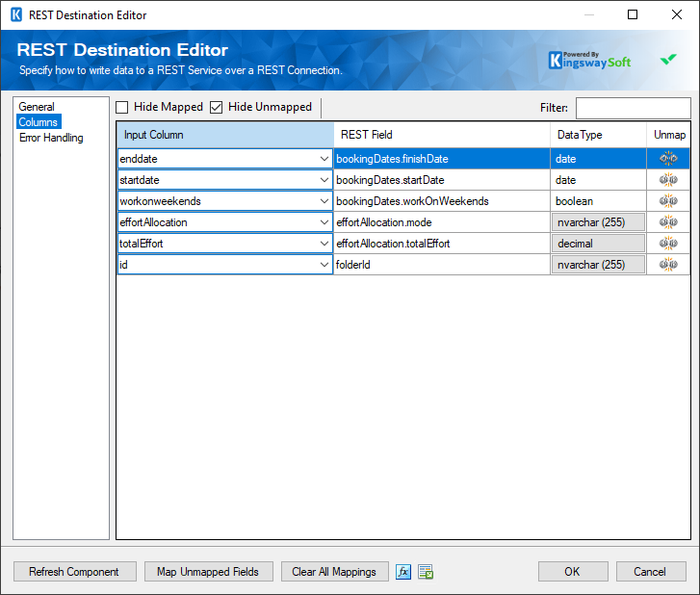
Task: Click the green checkmark status icon
Action: pyautogui.click(x=668, y=59)
